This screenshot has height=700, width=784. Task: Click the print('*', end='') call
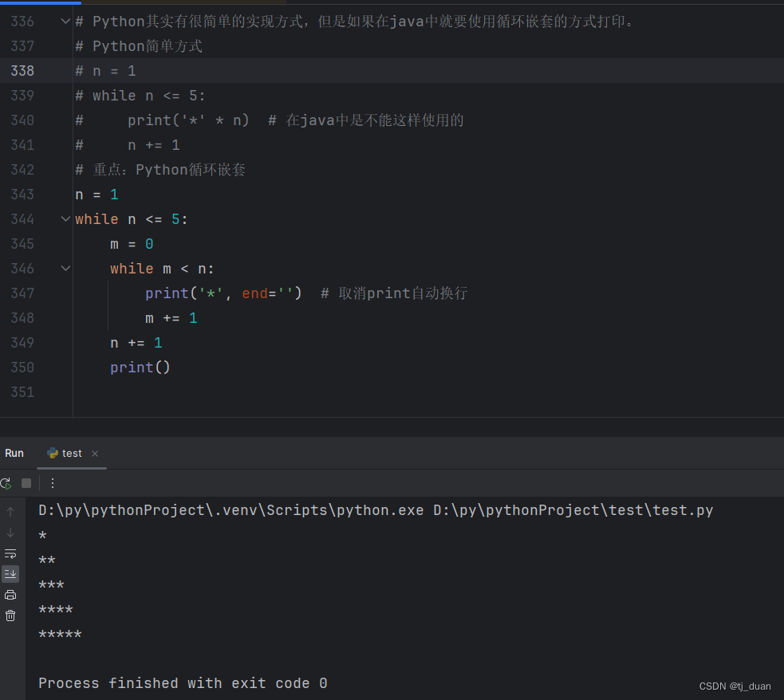(x=223, y=293)
